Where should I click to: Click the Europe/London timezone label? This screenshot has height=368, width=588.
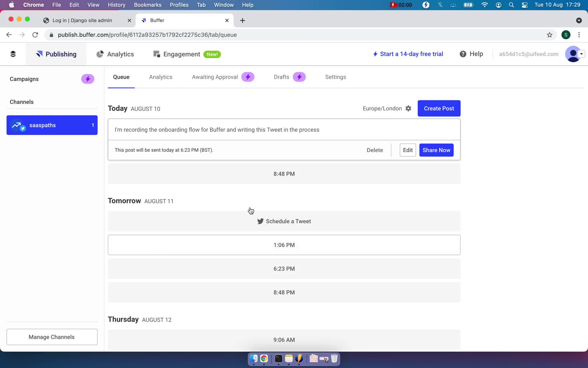[x=382, y=108]
